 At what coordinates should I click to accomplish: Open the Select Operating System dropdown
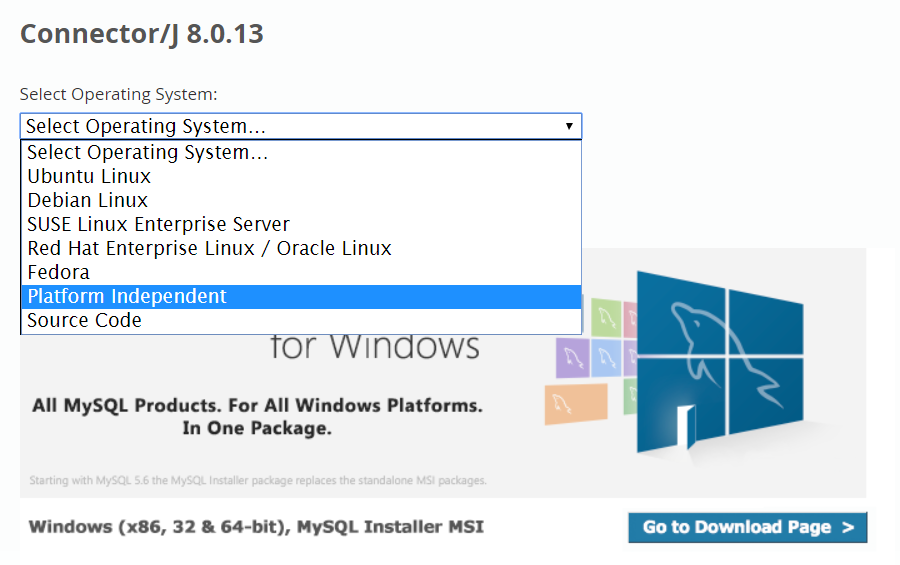click(301, 126)
